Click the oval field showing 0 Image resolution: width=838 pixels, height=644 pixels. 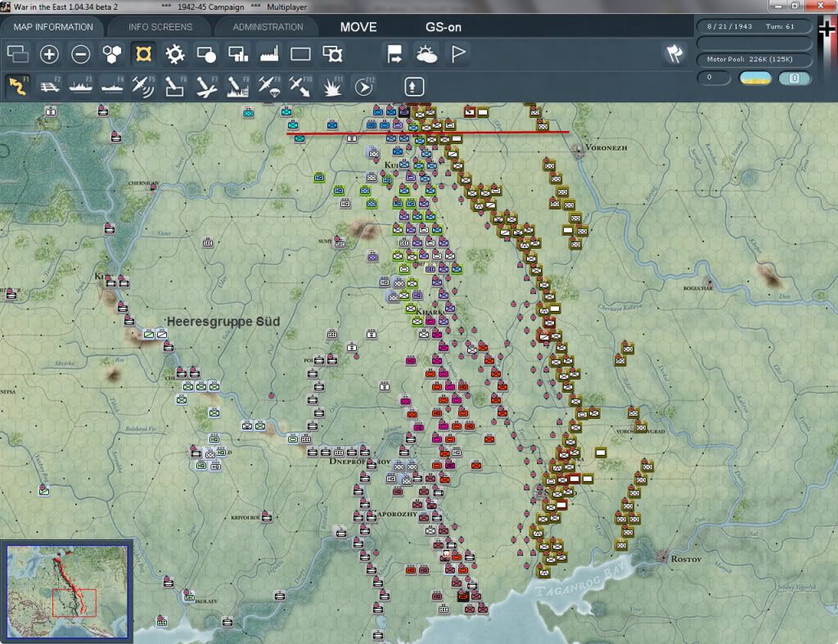point(714,78)
